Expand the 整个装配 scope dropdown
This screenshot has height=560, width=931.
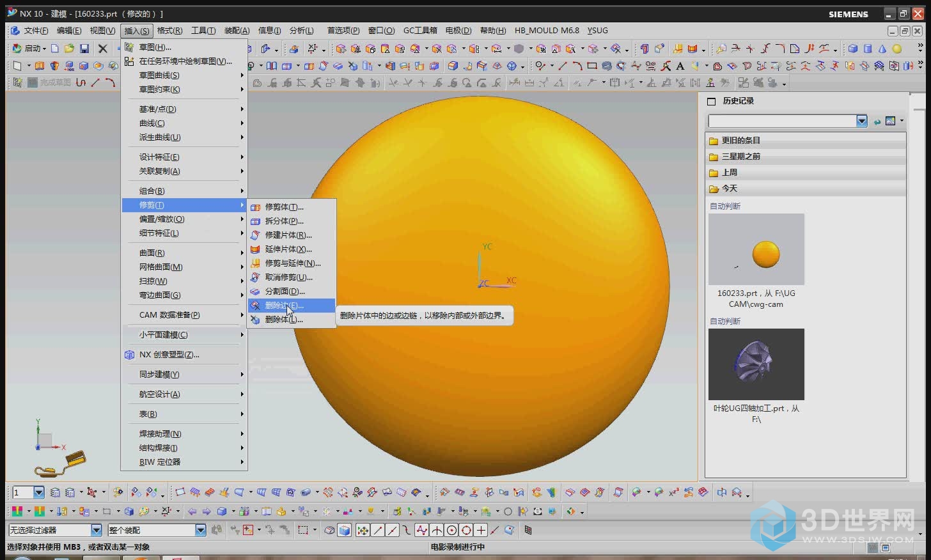click(201, 530)
